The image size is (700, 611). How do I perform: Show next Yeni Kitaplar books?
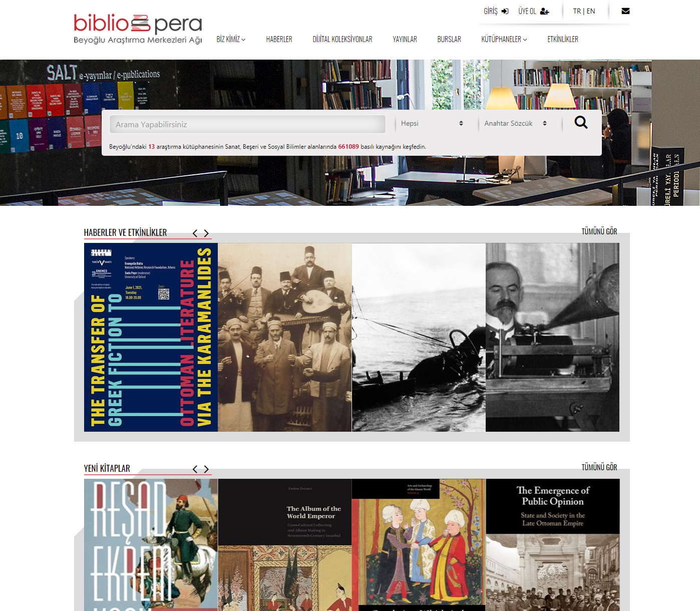click(x=206, y=469)
